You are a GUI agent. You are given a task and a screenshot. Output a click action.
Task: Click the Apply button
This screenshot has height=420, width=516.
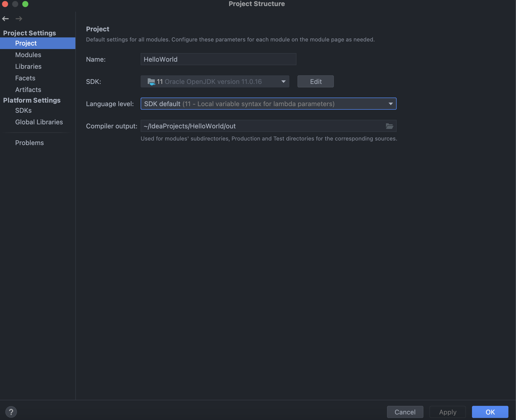pos(448,412)
